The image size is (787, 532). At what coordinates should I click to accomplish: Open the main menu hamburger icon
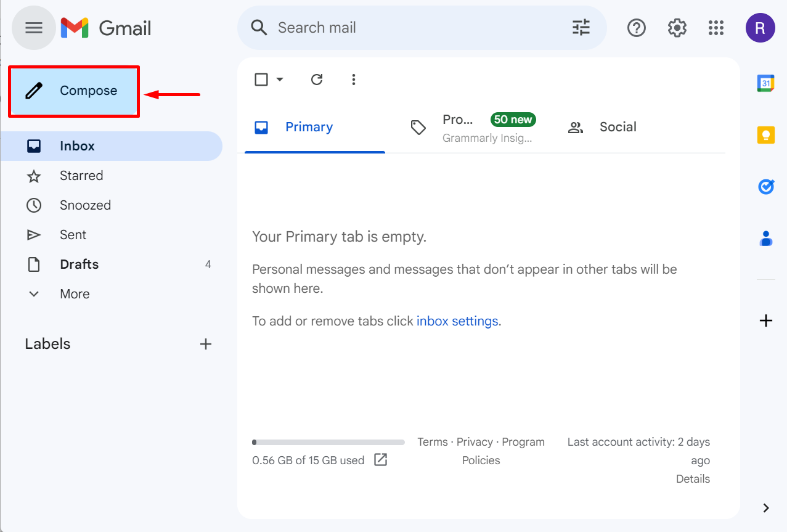34,28
